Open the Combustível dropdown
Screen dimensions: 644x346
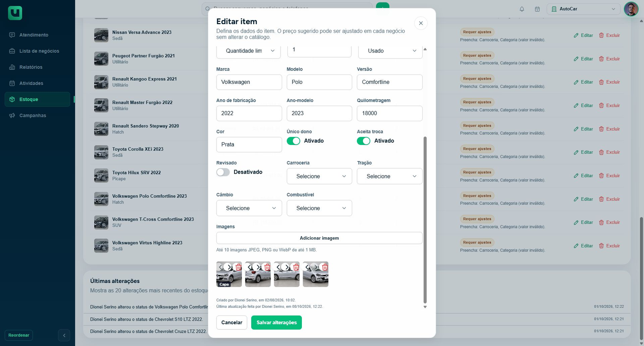tap(319, 208)
